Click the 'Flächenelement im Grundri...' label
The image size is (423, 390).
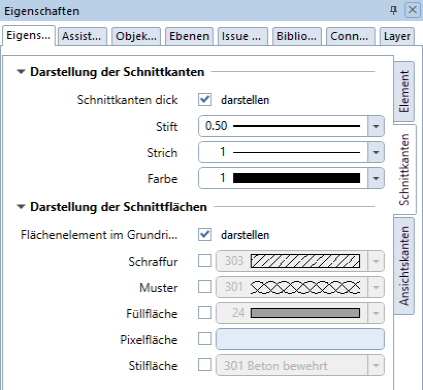pyautogui.click(x=99, y=235)
